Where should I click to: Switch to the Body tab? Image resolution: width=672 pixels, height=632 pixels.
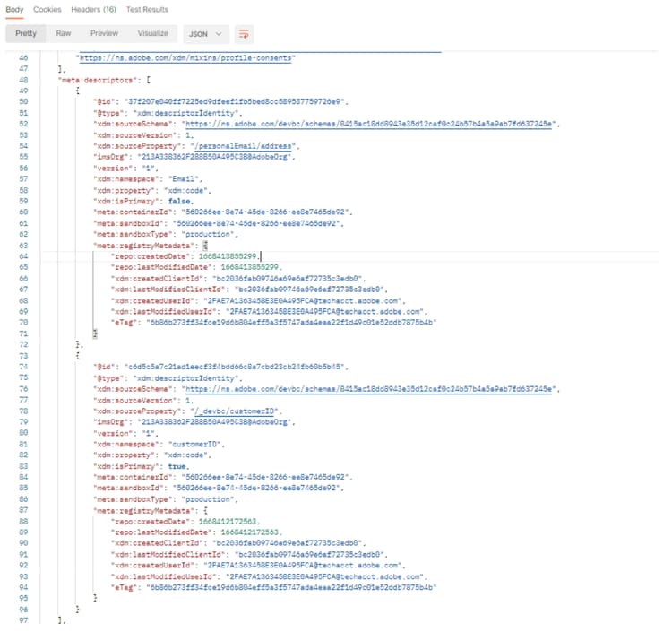pos(14,10)
